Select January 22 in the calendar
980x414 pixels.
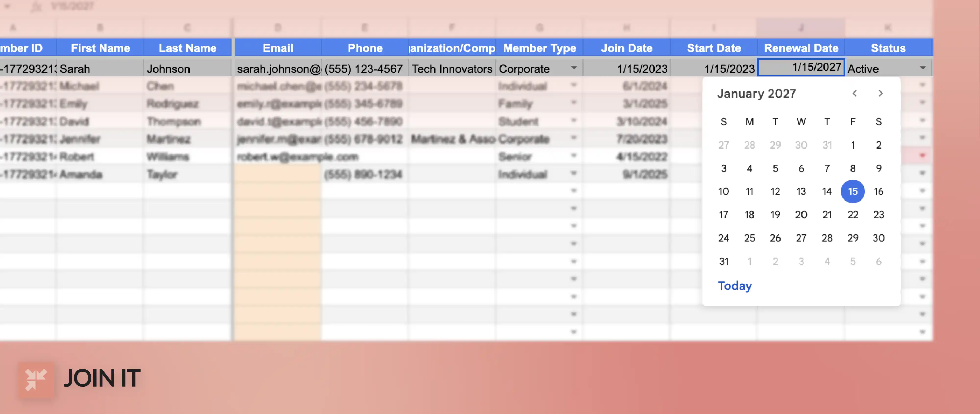[853, 215]
